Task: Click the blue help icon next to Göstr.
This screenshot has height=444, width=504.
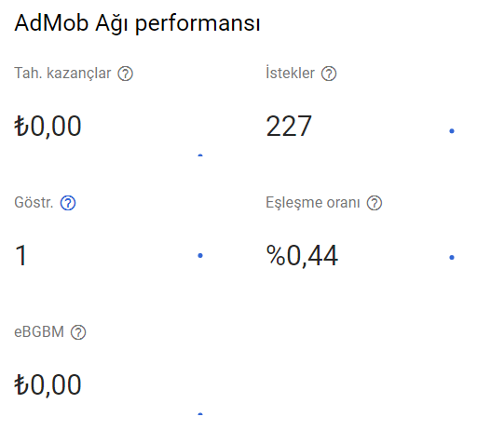Action: tap(68, 203)
